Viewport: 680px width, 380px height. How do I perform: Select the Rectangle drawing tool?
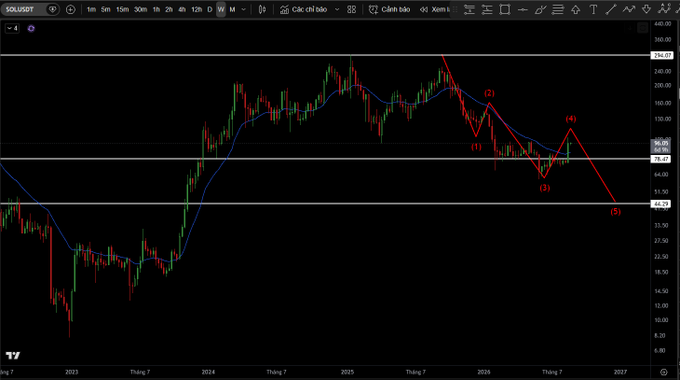505,9
